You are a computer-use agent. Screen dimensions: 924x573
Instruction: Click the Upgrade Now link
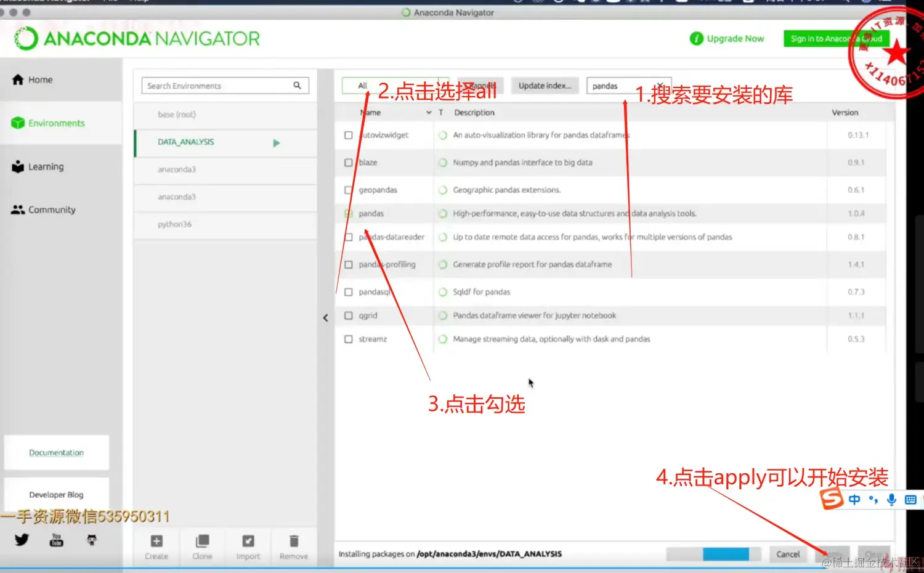[x=735, y=38]
